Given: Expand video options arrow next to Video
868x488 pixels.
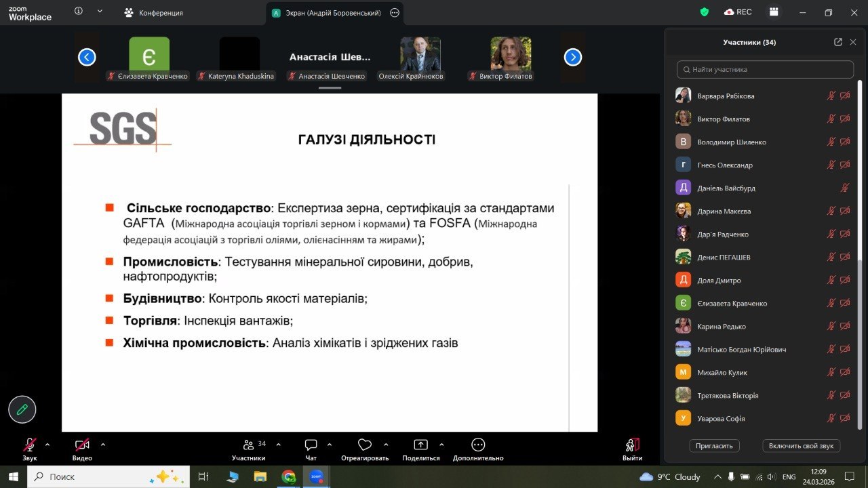Looking at the screenshot, I should [103, 445].
